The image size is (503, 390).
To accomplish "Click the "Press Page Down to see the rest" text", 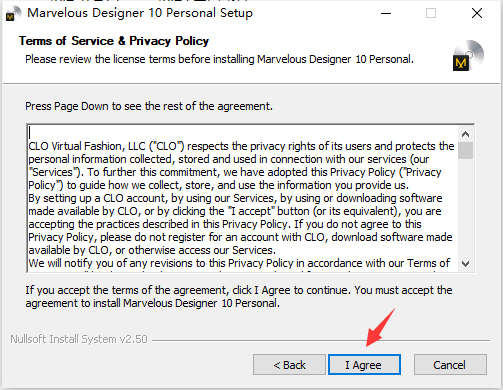I will tap(149, 106).
